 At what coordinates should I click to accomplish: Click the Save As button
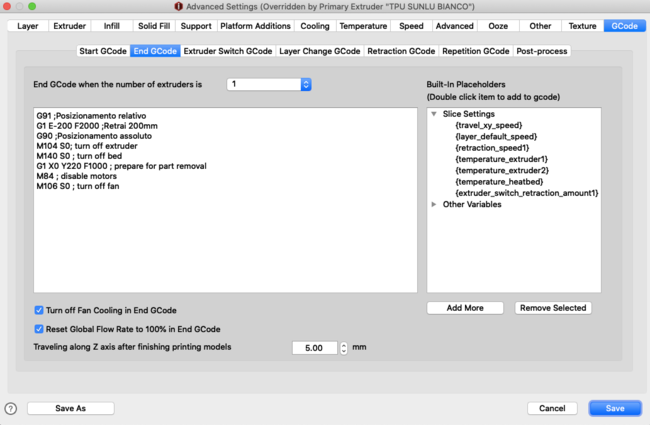70,408
